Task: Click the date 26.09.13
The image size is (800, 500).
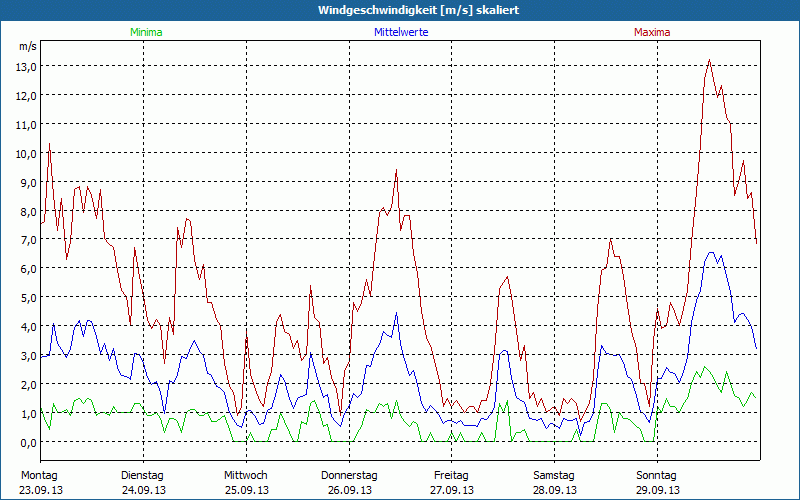Action: [x=349, y=490]
